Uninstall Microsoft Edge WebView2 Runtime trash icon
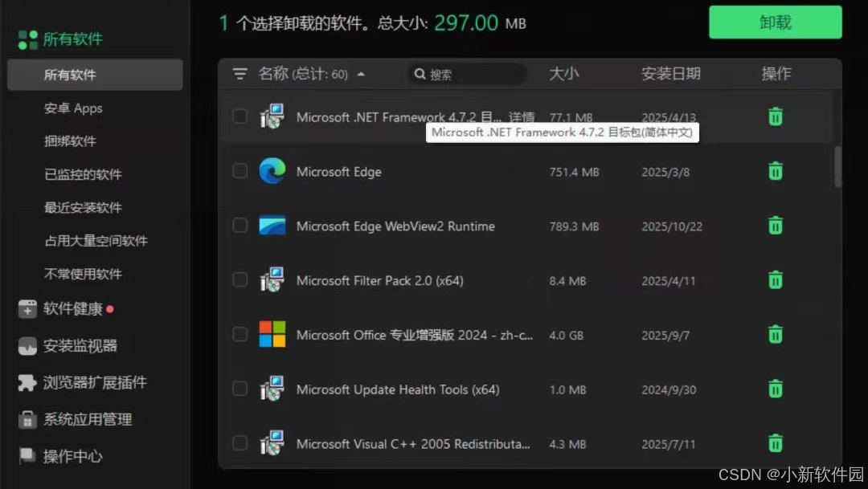The width and height of the screenshot is (868, 489). tap(776, 226)
